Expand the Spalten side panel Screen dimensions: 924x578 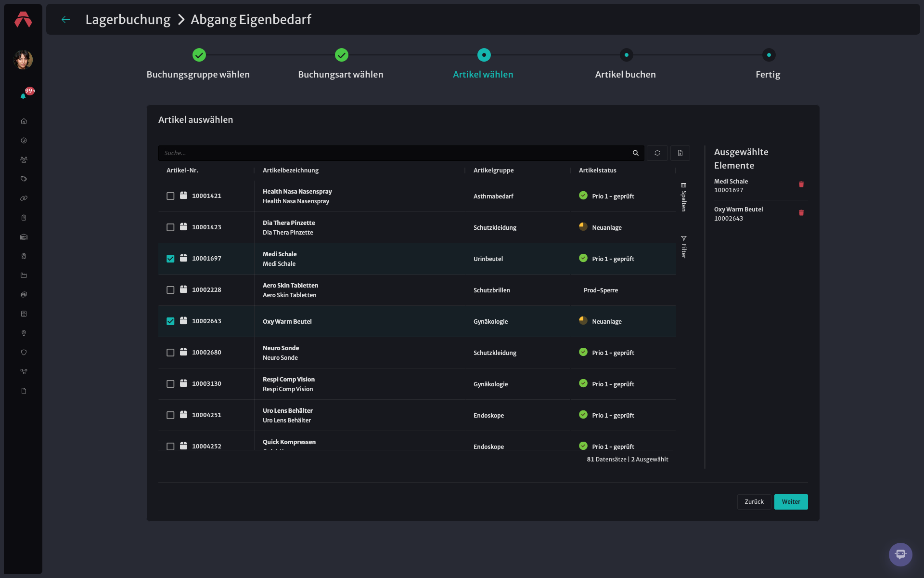683,197
